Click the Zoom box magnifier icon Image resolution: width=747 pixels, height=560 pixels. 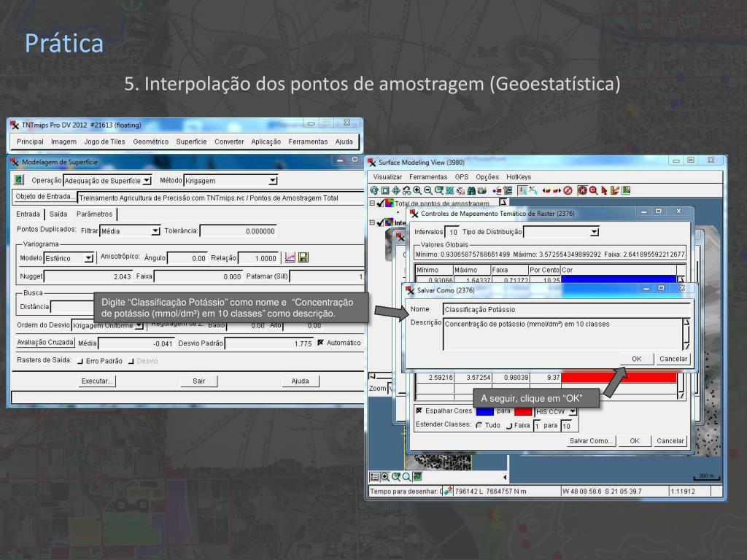coord(438,190)
